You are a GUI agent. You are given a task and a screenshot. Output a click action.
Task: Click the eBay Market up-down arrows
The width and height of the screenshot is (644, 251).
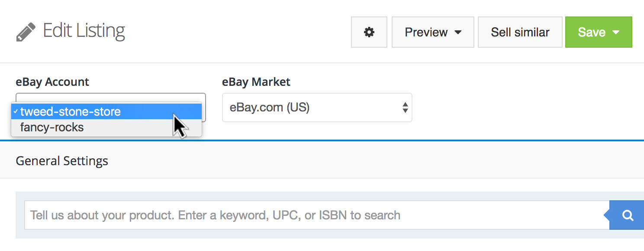(x=405, y=108)
